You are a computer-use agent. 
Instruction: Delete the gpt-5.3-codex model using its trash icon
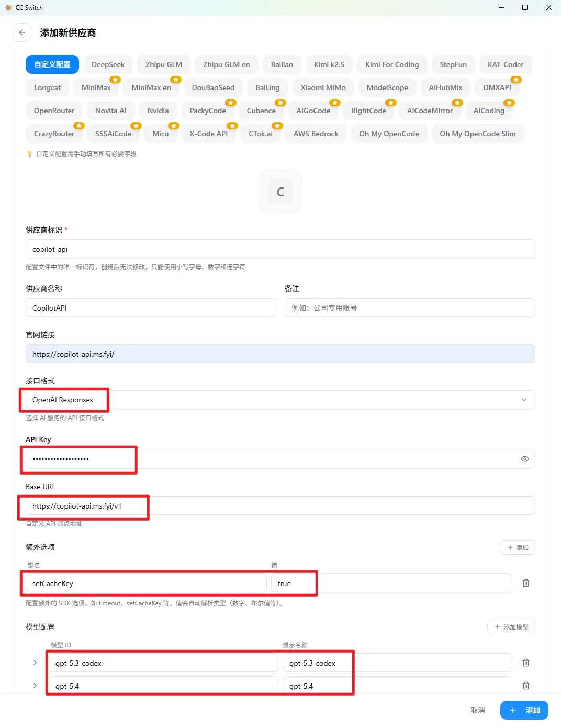(525, 663)
